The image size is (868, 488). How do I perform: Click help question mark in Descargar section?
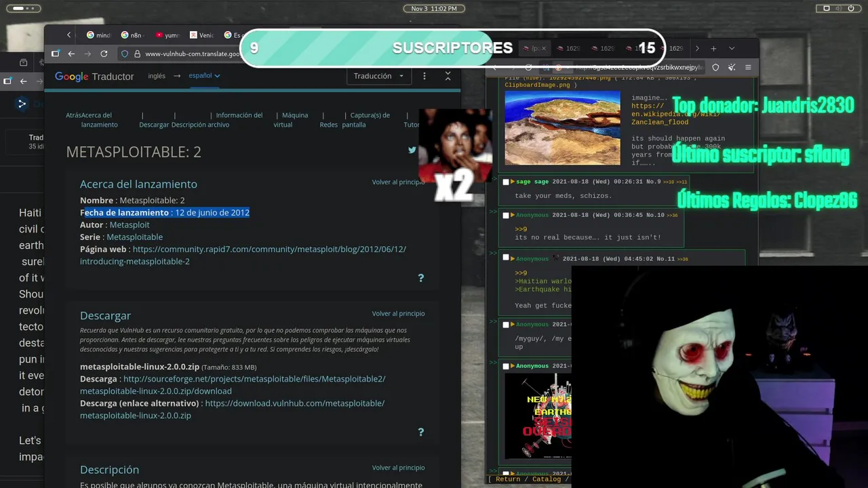pyautogui.click(x=420, y=432)
